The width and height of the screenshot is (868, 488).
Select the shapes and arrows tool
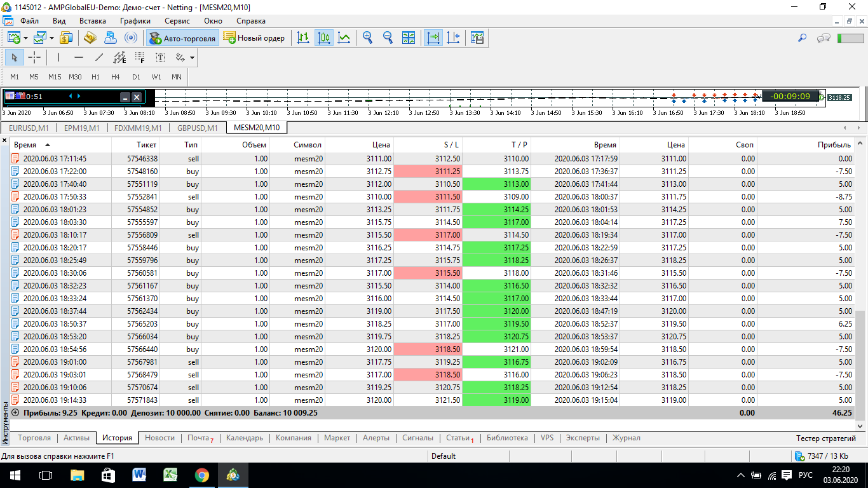pyautogui.click(x=180, y=58)
